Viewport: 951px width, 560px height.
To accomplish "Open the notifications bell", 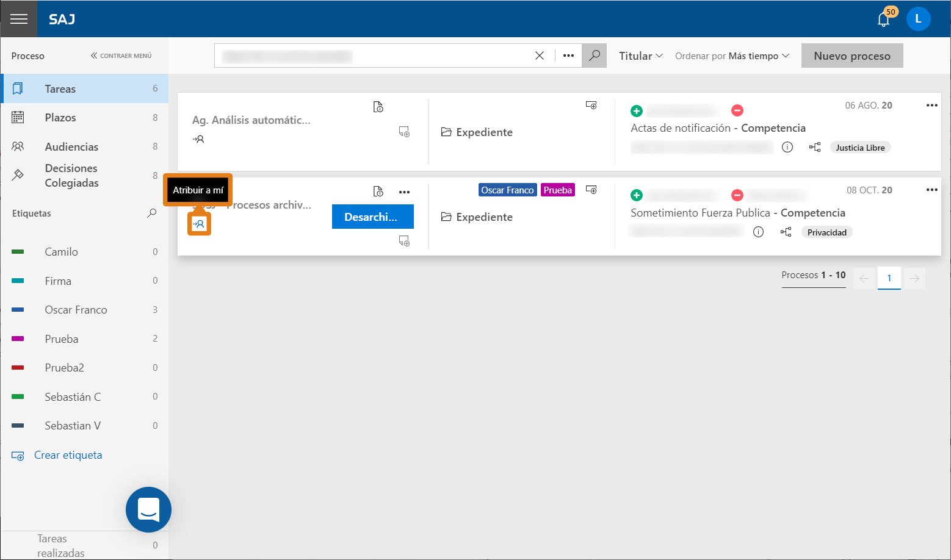I will (x=883, y=20).
